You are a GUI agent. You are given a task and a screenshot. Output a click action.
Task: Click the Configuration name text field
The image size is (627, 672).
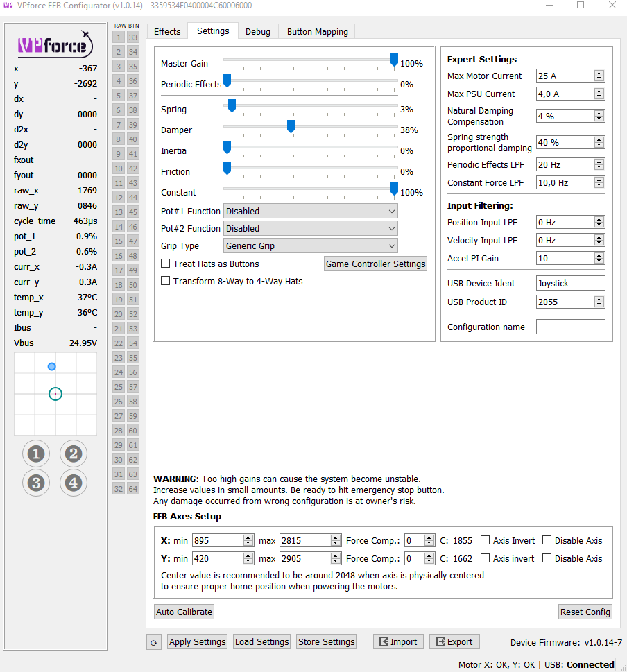click(x=570, y=327)
